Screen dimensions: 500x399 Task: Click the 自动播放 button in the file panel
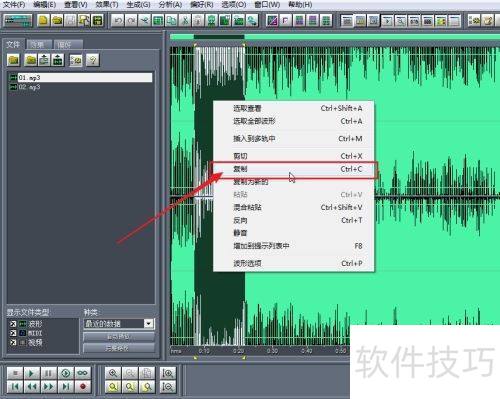click(118, 337)
